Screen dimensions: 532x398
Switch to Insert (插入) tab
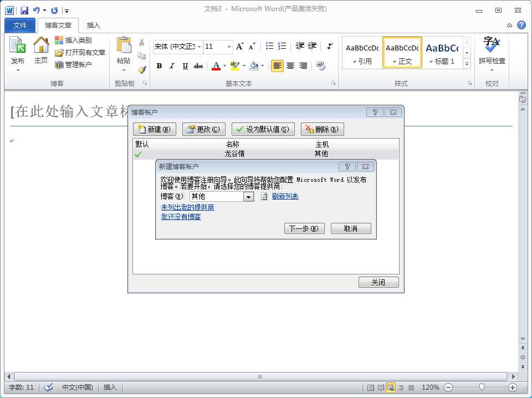(x=93, y=25)
